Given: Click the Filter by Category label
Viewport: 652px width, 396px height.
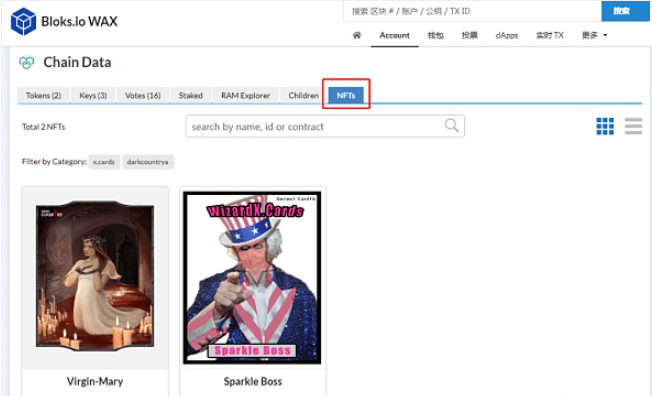Looking at the screenshot, I should pyautogui.click(x=54, y=161).
